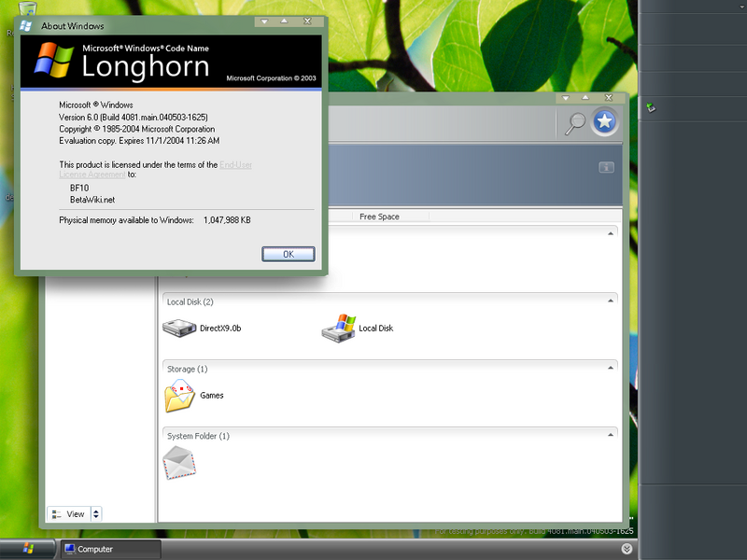747x560 pixels.
Task: Click the About Windows dialog down-arrow button
Action: (x=264, y=21)
